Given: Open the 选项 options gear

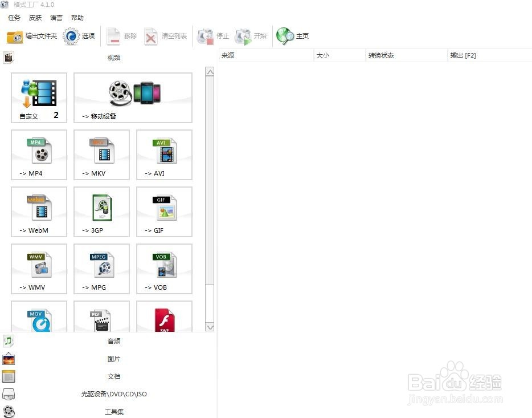Looking at the screenshot, I should coord(79,36).
